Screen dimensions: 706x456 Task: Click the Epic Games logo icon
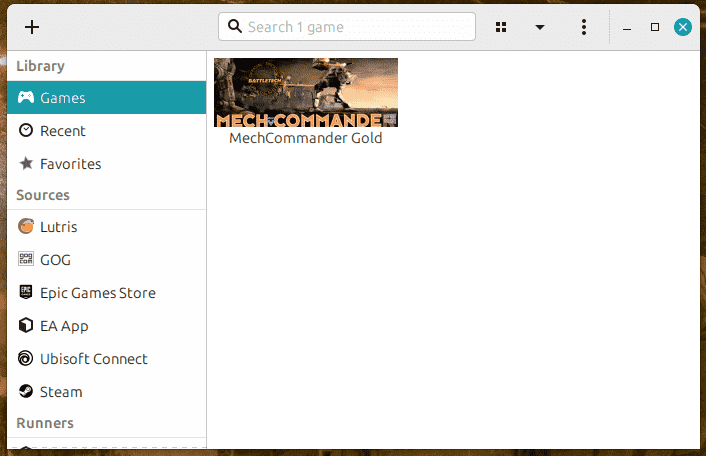[26, 292]
